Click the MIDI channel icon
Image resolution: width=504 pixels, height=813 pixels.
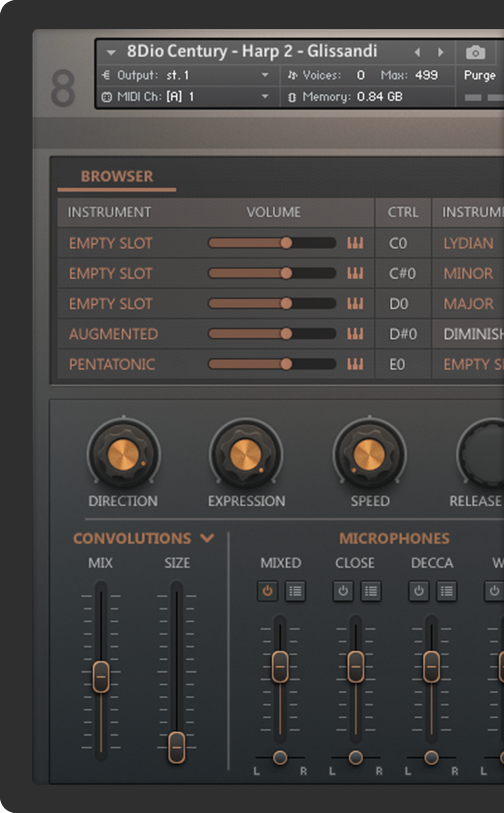point(107,97)
